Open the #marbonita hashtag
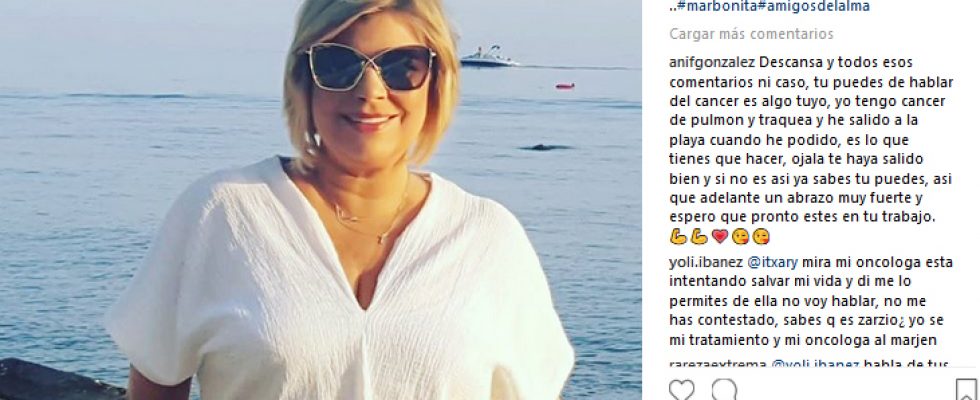This screenshot has height=400, width=980. pos(714,6)
